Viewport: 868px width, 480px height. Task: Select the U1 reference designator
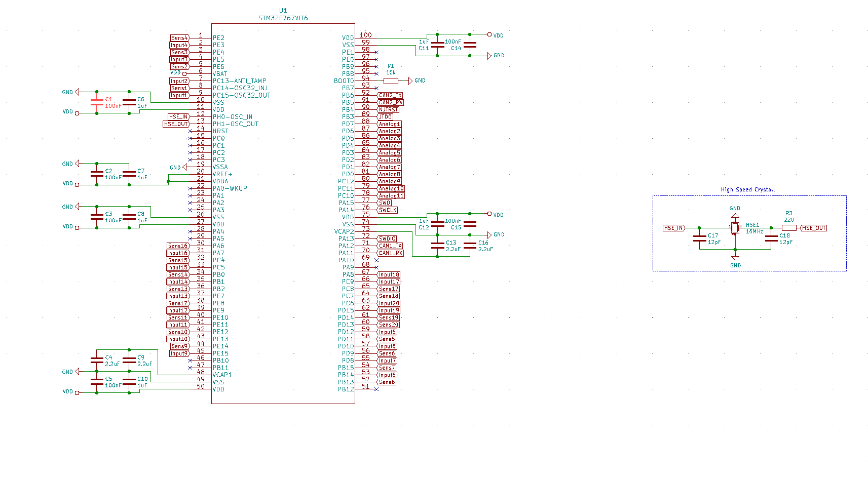pyautogui.click(x=283, y=11)
